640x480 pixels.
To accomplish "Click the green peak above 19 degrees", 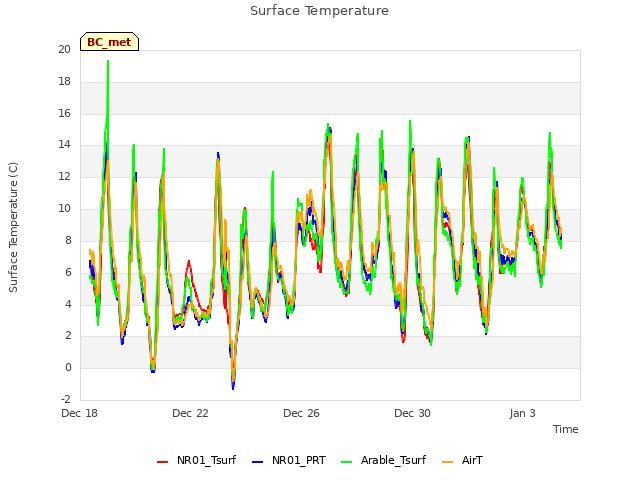I will point(108,62).
